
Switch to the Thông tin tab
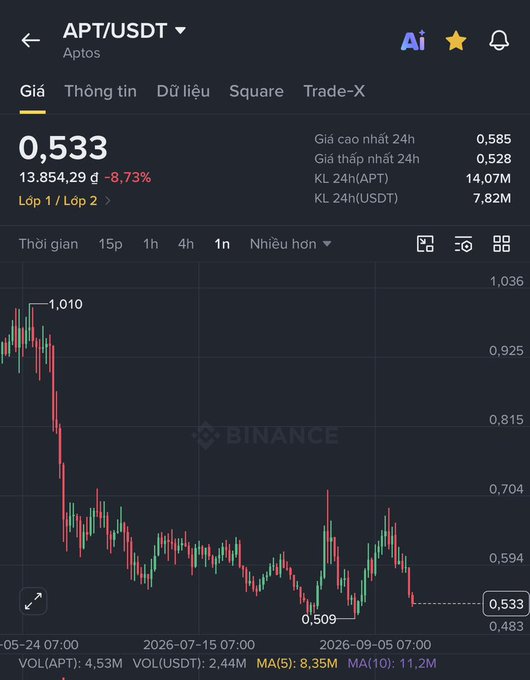click(101, 91)
